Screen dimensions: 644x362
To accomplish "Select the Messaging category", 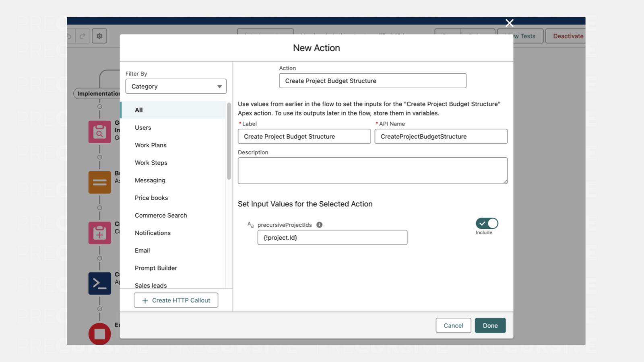I will (150, 180).
